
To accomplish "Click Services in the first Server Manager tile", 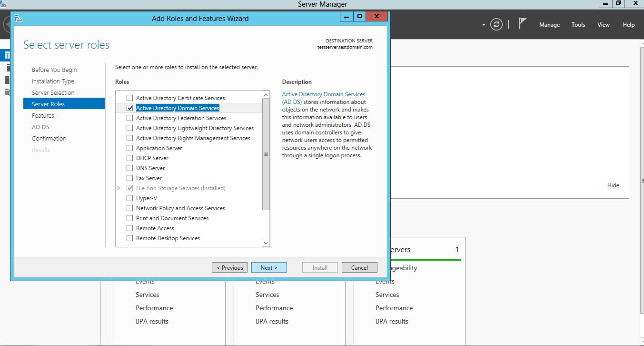I will [x=147, y=295].
